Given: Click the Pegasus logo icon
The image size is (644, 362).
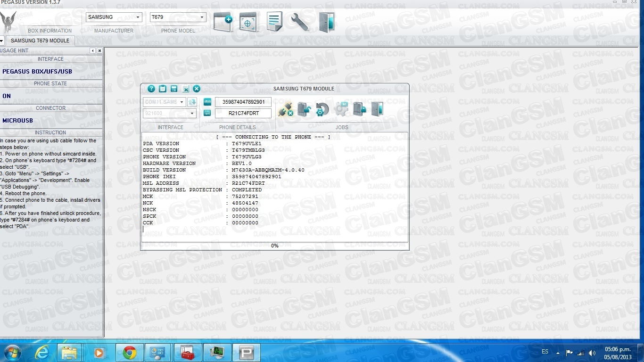Looking at the screenshot, I should point(8,23).
